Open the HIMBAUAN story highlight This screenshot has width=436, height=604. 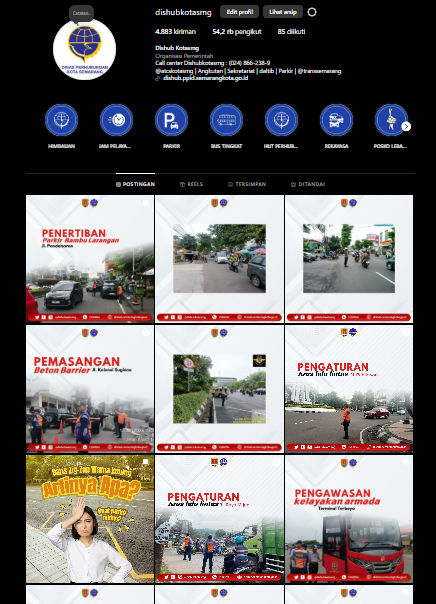(61, 120)
